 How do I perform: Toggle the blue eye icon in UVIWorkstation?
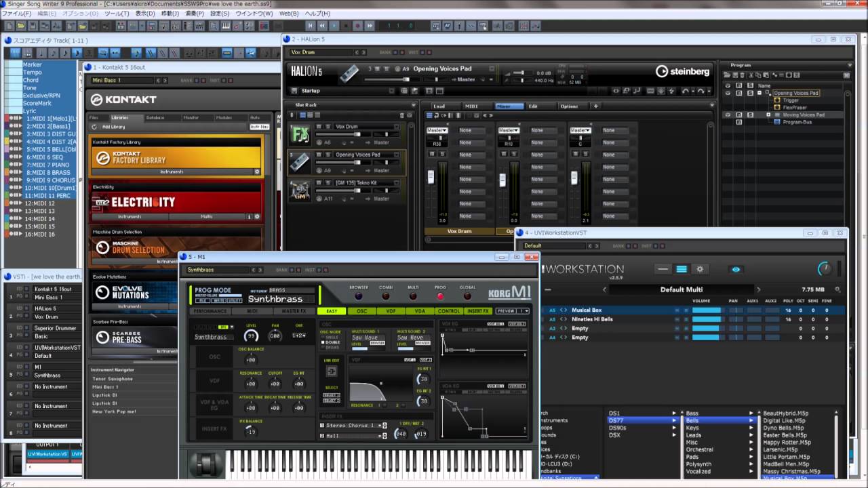coord(736,269)
